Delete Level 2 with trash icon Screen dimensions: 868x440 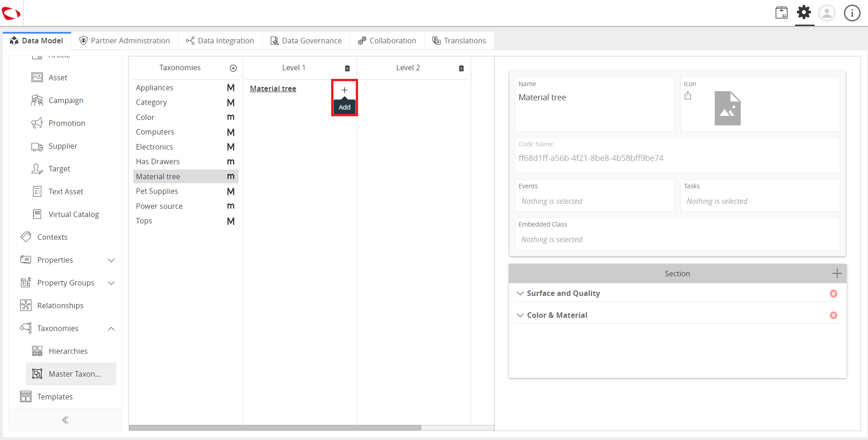(461, 68)
